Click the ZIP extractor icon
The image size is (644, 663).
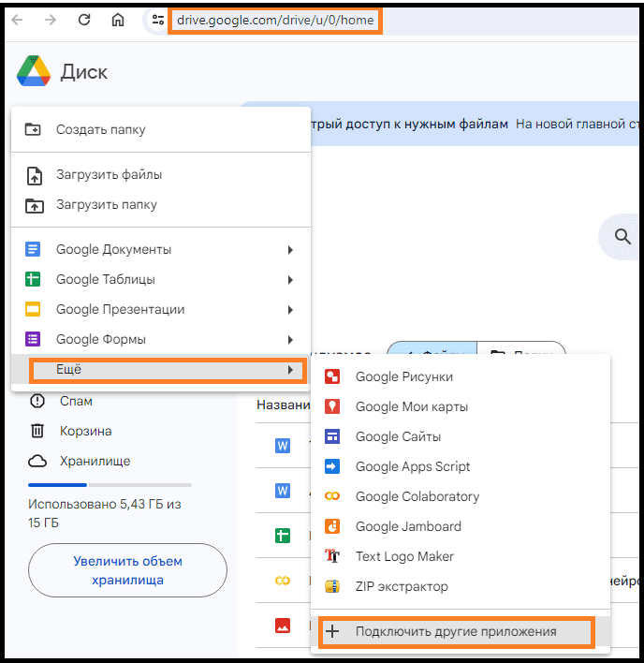(332, 586)
